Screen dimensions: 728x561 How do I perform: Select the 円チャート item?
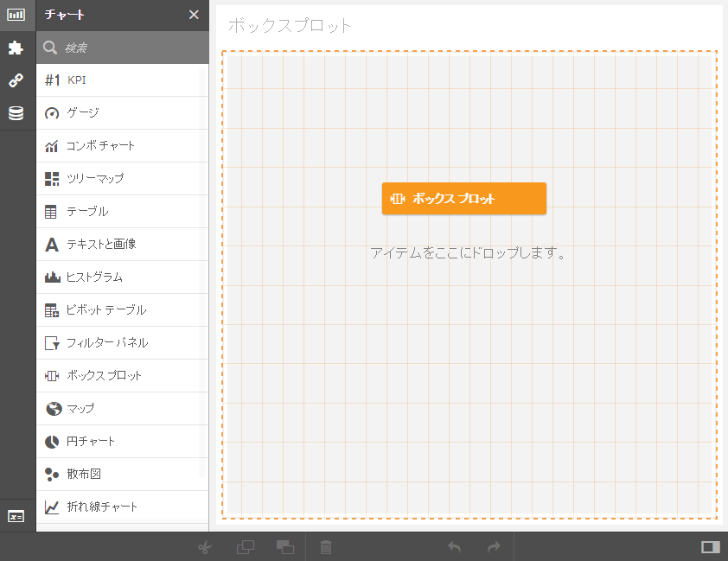(x=123, y=442)
